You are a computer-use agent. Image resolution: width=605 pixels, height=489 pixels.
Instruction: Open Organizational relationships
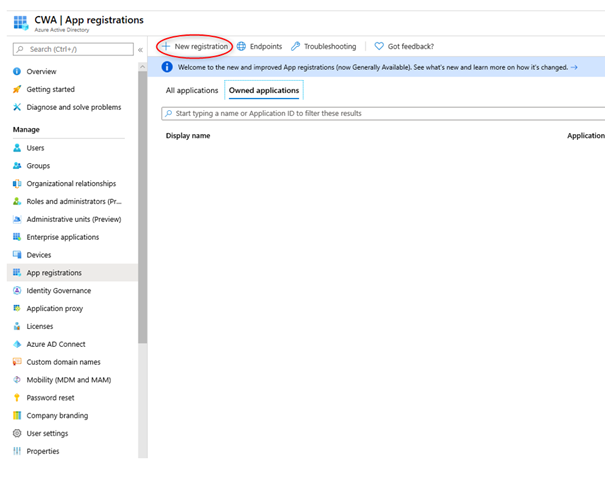click(72, 183)
